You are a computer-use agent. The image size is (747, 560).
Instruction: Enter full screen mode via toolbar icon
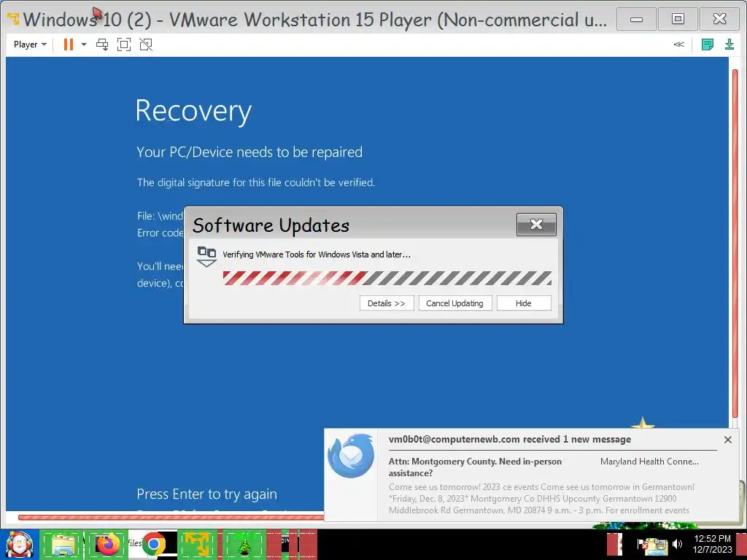point(124,44)
